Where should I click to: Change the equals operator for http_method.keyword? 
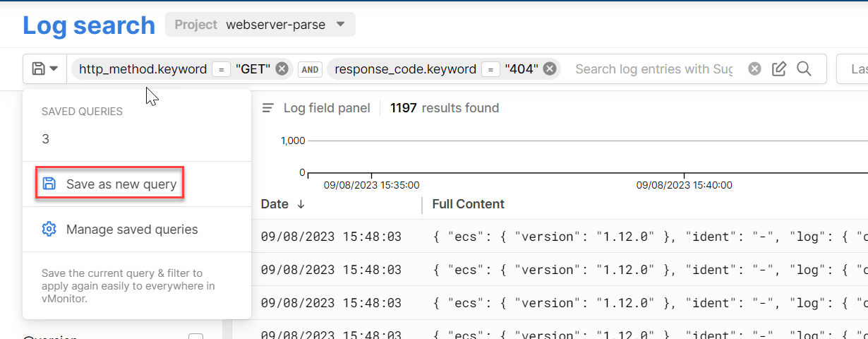[222, 69]
